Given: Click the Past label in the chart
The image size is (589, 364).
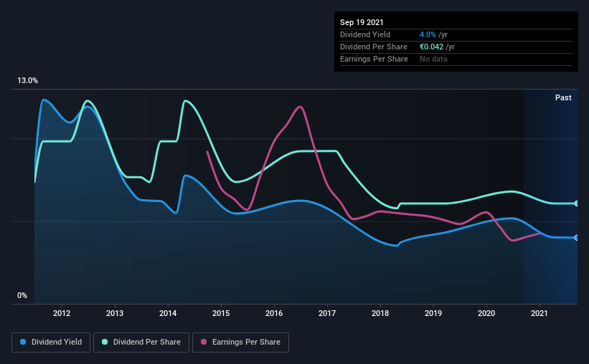Looking at the screenshot, I should 563,97.
